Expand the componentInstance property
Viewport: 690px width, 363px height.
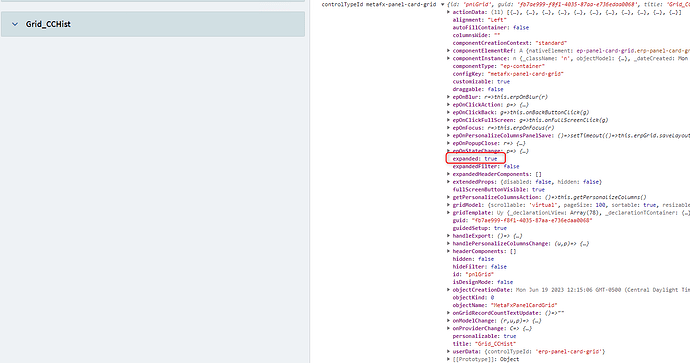[x=448, y=59]
